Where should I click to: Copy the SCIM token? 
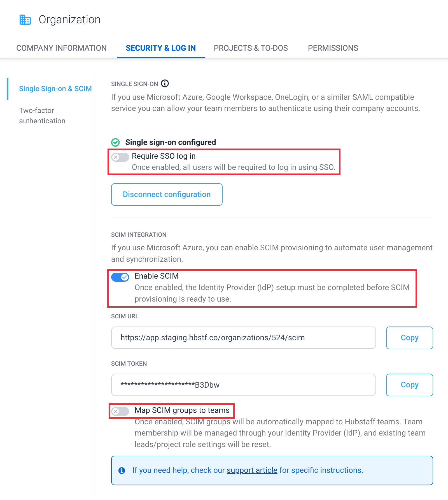point(409,385)
